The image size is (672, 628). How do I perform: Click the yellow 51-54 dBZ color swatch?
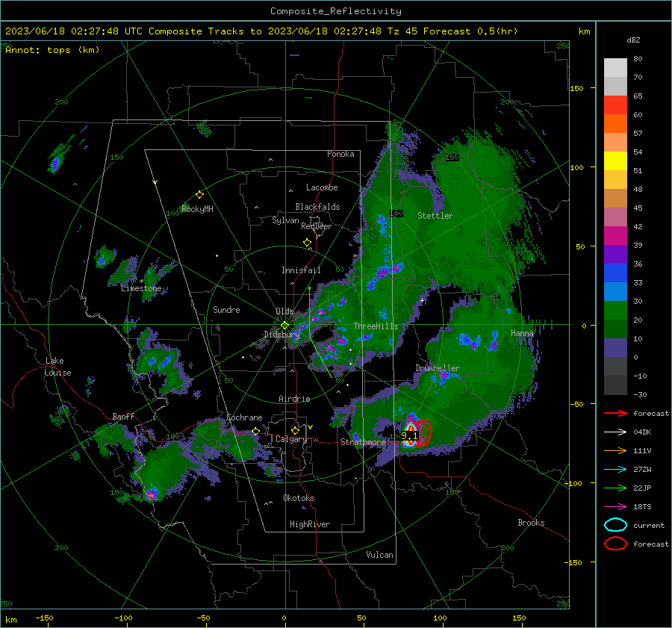(x=615, y=161)
